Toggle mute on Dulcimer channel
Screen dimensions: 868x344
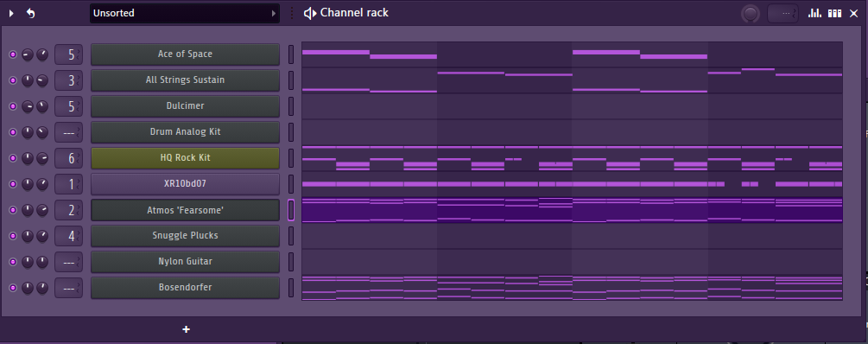point(13,106)
